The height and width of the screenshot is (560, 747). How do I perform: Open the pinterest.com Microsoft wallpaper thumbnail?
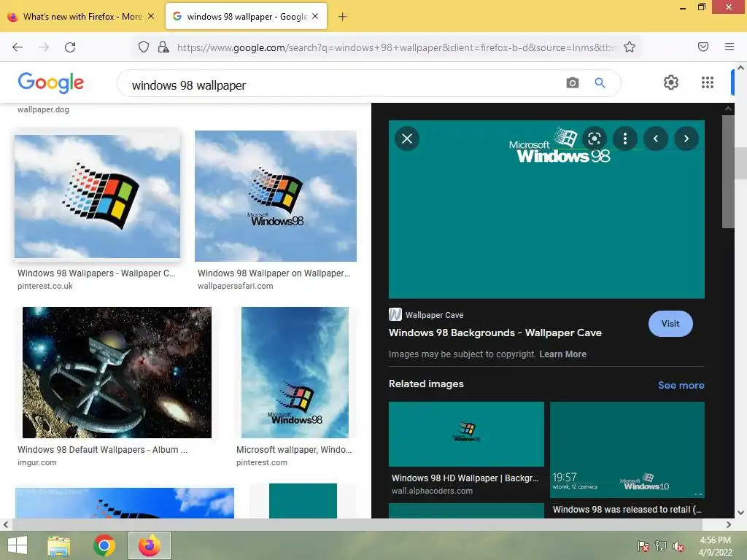pyautogui.click(x=295, y=373)
